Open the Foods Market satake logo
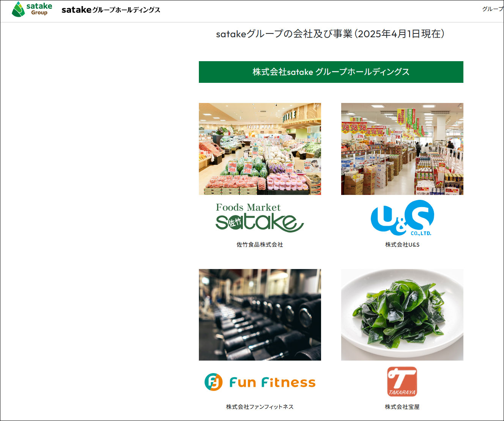504x421 pixels. 260,217
